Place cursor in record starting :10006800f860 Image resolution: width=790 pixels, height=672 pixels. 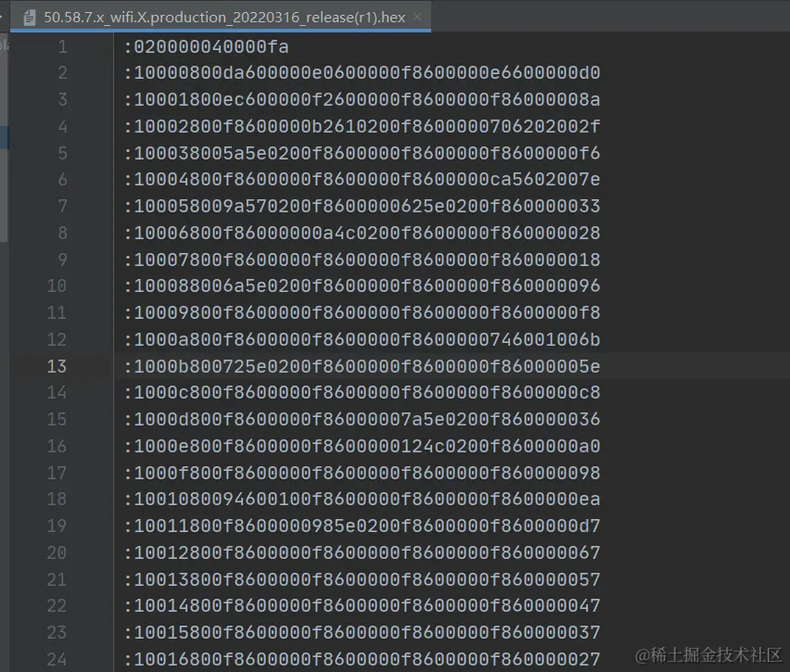[x=363, y=233]
